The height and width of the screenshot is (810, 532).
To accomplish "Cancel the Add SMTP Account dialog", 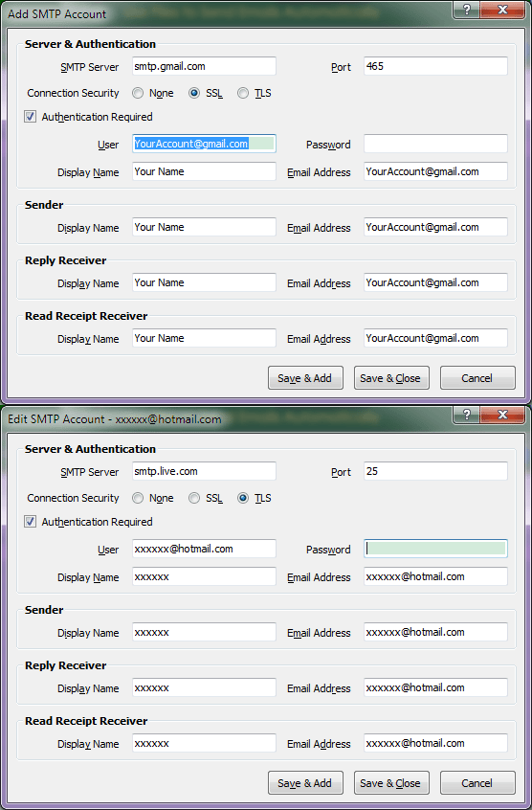I will pyautogui.click(x=477, y=378).
